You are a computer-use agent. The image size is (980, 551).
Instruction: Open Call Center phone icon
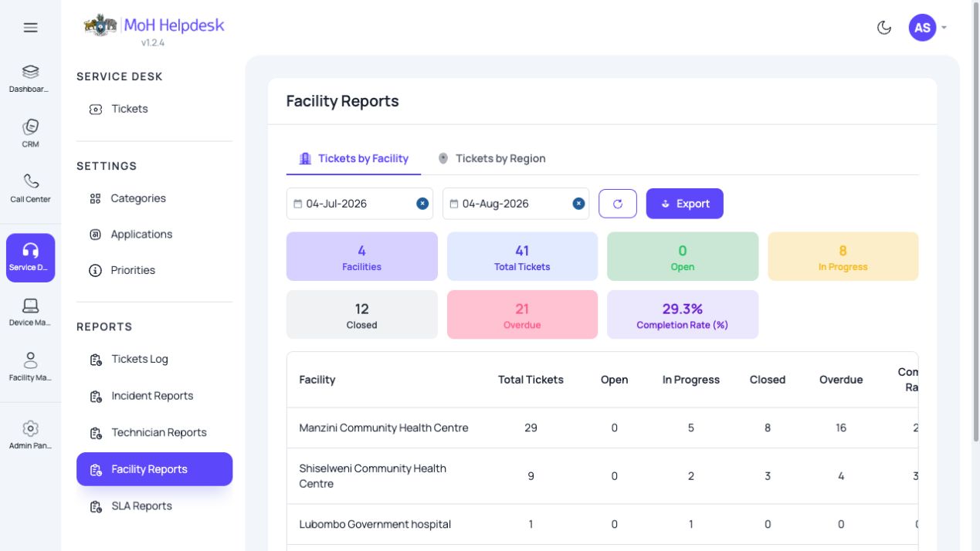(30, 188)
